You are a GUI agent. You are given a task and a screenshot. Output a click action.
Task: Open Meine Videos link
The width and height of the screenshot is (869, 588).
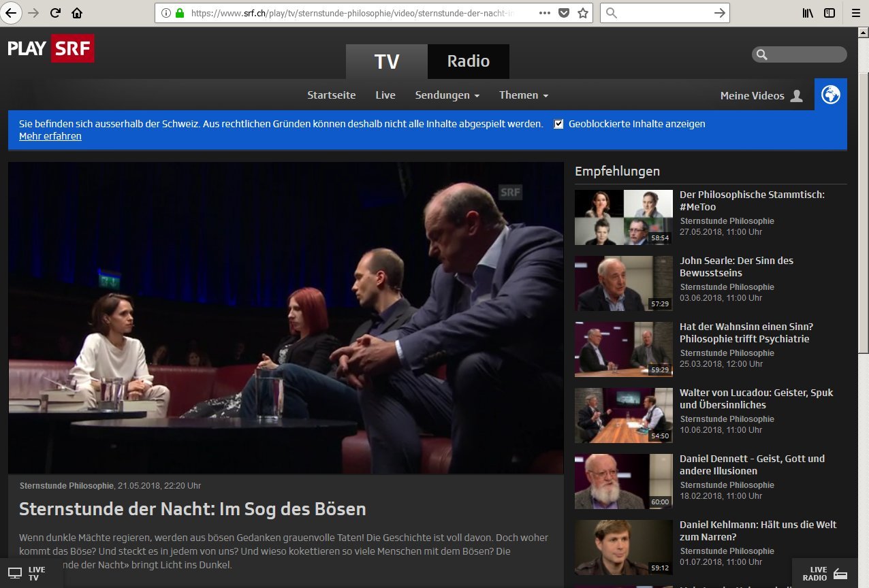(753, 96)
